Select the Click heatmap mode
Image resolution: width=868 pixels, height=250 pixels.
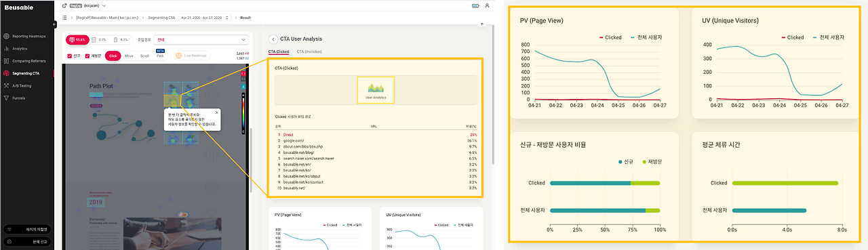click(x=113, y=56)
